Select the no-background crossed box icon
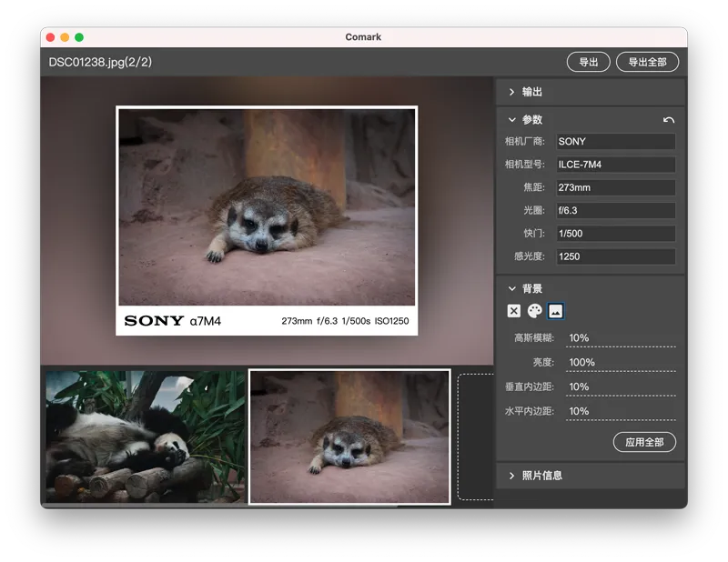728x562 pixels. tap(513, 311)
